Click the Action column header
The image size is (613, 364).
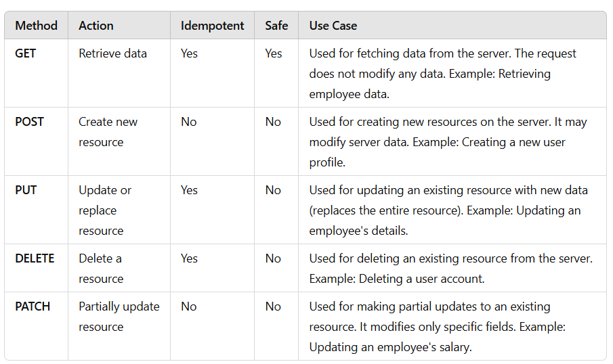click(96, 26)
